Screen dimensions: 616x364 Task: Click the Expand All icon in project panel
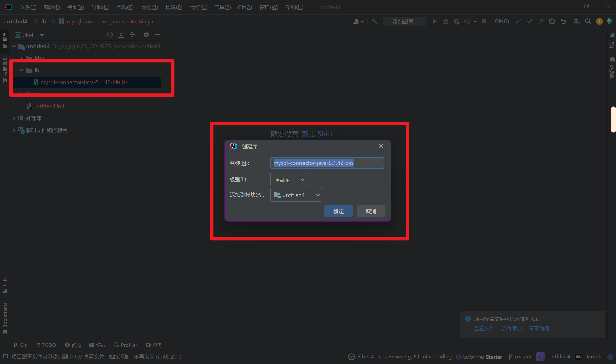121,35
